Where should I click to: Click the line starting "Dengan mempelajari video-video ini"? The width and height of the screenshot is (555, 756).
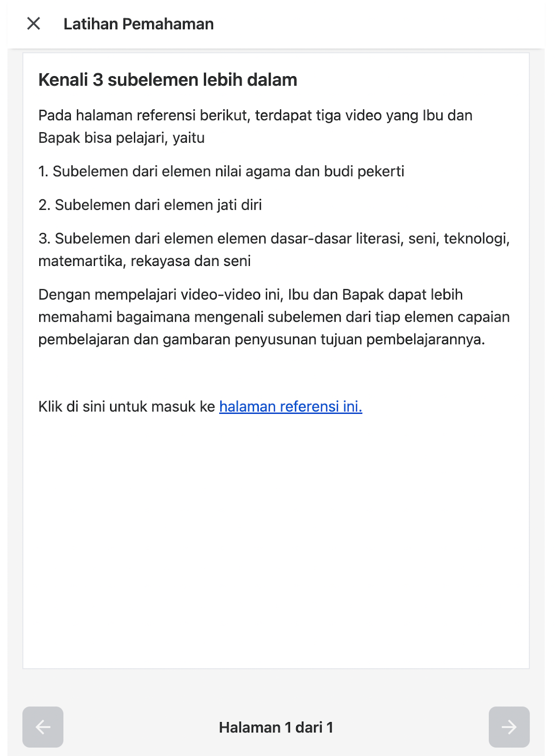coord(250,294)
